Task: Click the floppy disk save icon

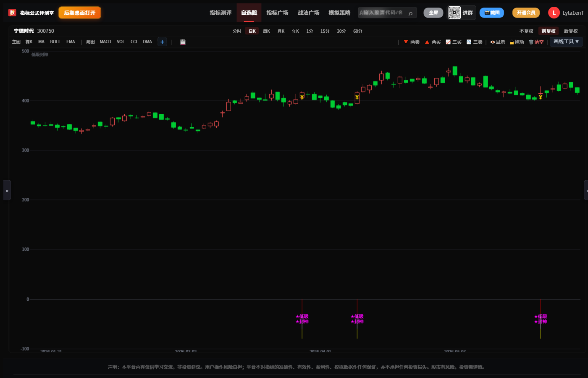Action: (183, 42)
